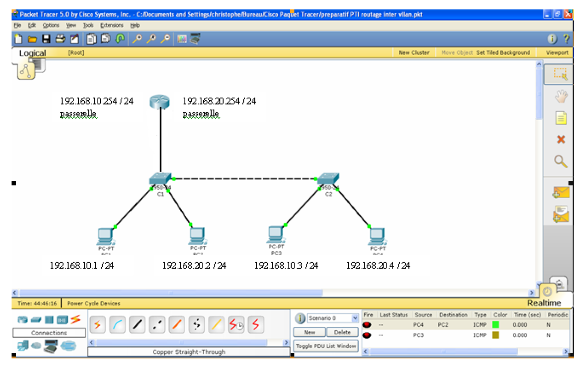Click the green color swatch for PC4

[x=496, y=325]
